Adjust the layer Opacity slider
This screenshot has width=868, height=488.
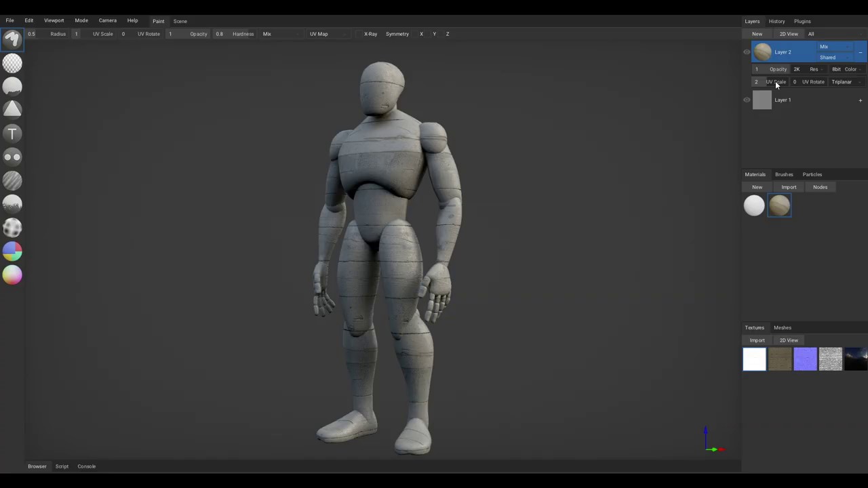772,69
